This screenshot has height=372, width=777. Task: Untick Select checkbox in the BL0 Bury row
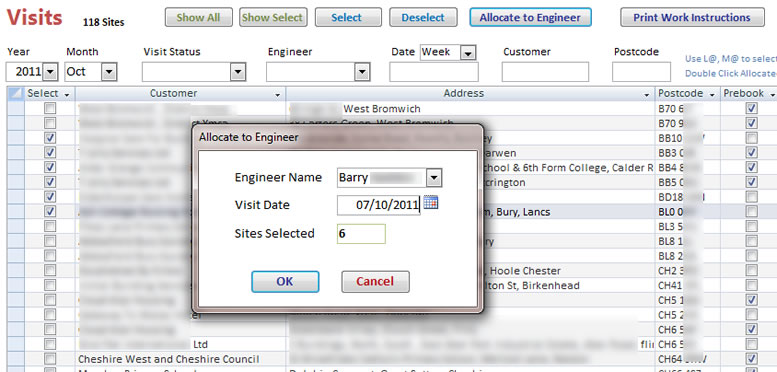click(50, 212)
